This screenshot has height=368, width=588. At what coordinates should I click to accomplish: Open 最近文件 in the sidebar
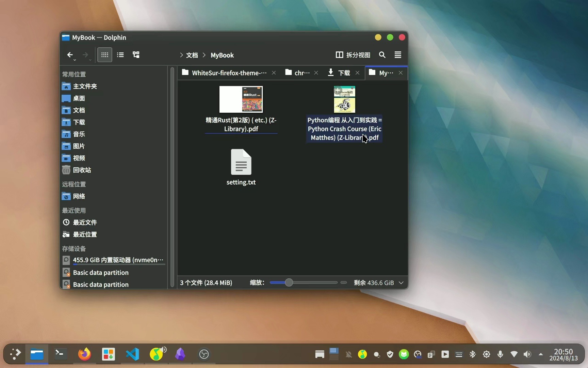(x=114, y=222)
